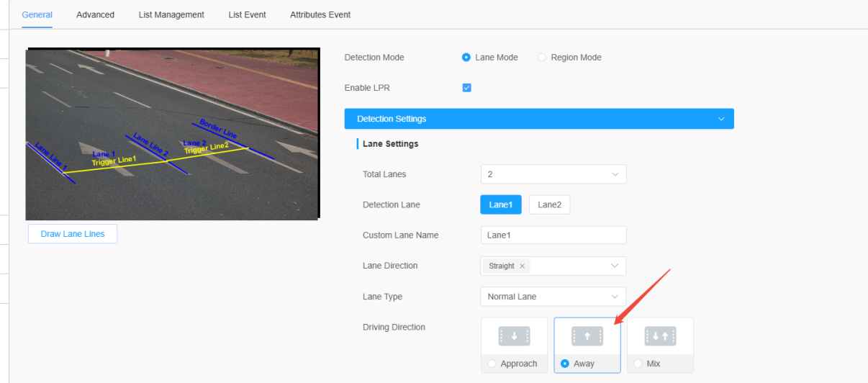This screenshot has height=383, width=868.
Task: Switch to the Advanced tab
Action: [95, 14]
